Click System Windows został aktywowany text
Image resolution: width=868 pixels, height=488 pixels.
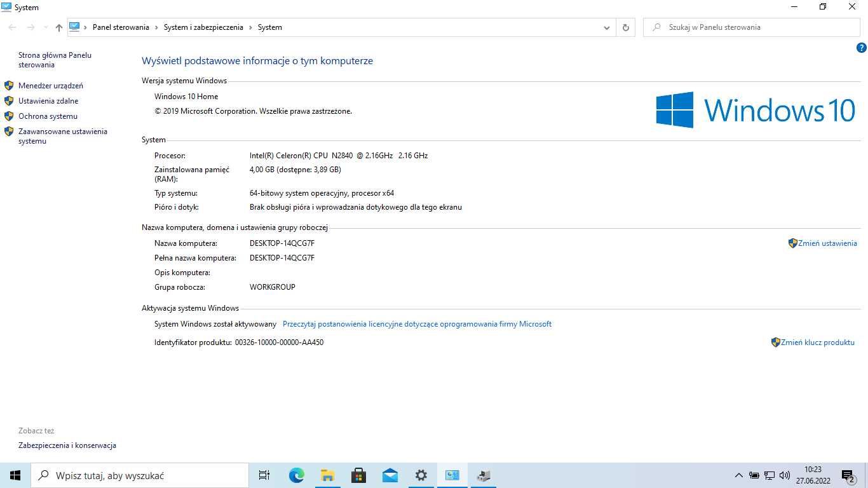coord(215,324)
